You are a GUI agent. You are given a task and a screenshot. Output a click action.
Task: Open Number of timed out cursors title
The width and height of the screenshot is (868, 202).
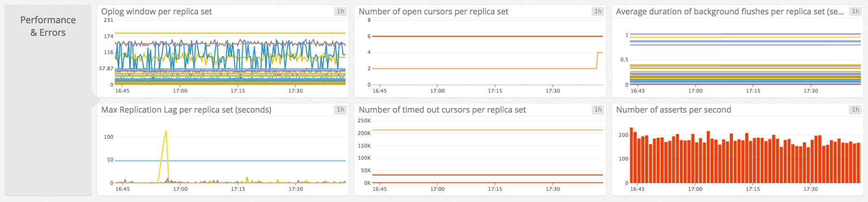click(442, 110)
